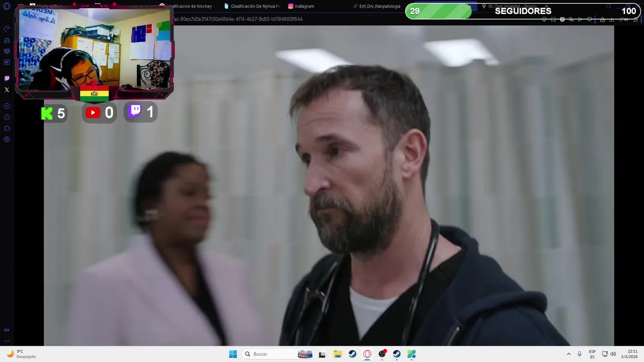Open File Explorer from the taskbar
Screen dimensions: 644x362
338,354
